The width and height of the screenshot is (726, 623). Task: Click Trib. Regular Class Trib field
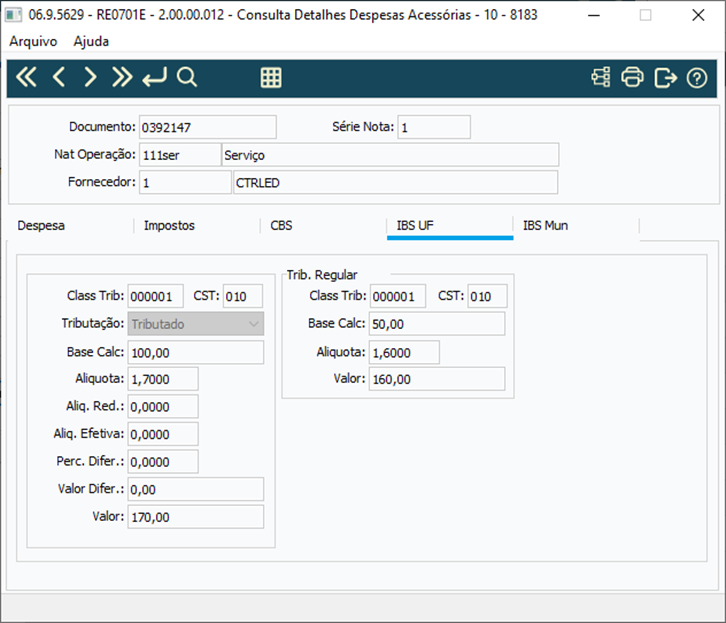click(398, 296)
